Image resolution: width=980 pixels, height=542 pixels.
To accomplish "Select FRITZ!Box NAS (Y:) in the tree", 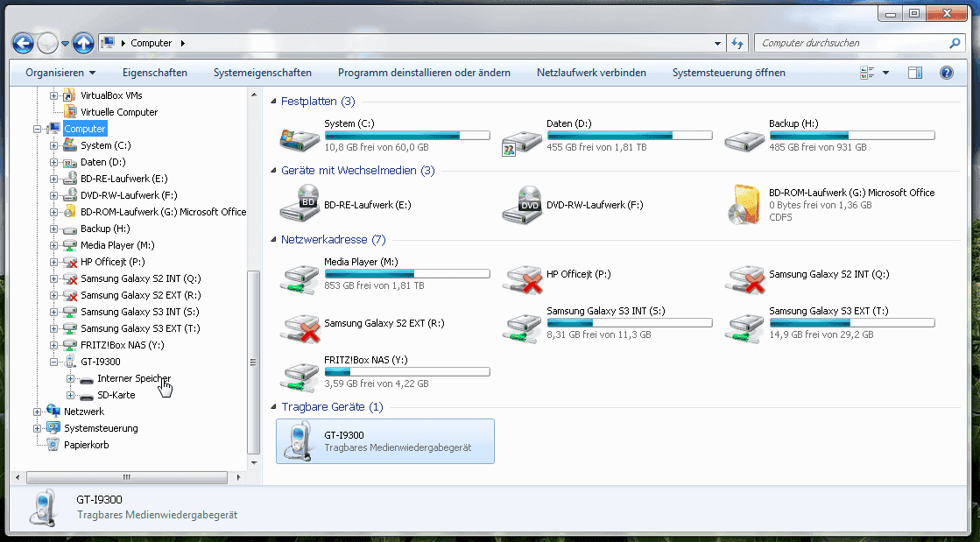I will 123,345.
